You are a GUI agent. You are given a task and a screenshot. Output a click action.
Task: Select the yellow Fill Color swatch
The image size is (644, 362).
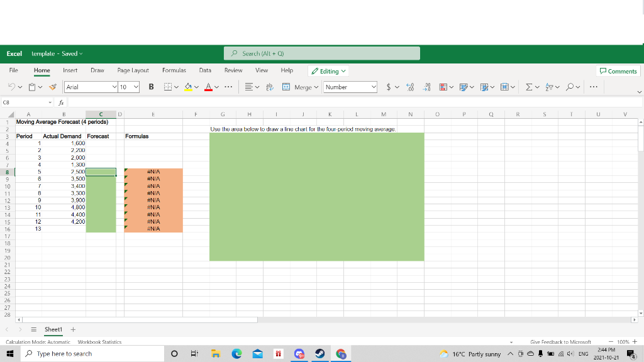pos(187,89)
